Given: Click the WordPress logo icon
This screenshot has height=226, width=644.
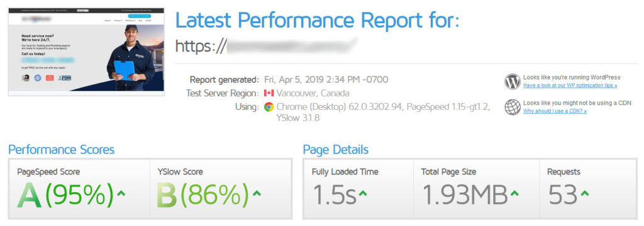Looking at the screenshot, I should coord(513,82).
